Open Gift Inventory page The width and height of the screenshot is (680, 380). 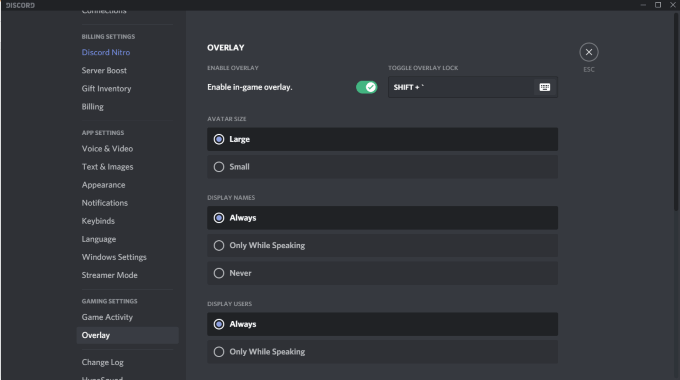point(106,88)
